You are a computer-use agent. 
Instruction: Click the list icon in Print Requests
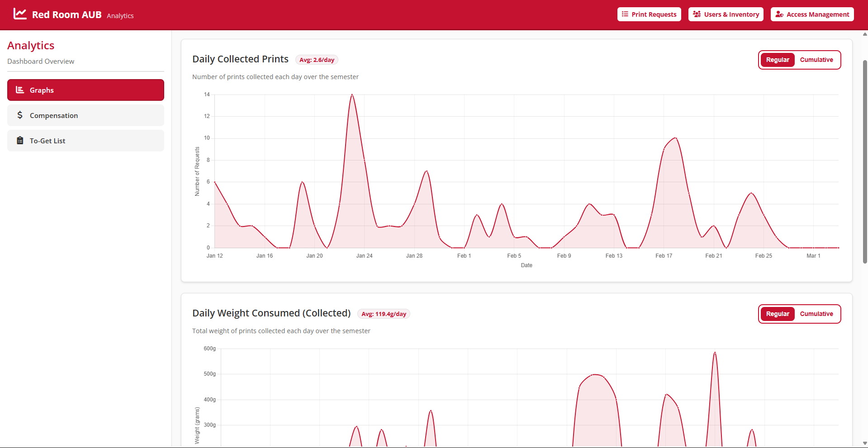(x=625, y=14)
